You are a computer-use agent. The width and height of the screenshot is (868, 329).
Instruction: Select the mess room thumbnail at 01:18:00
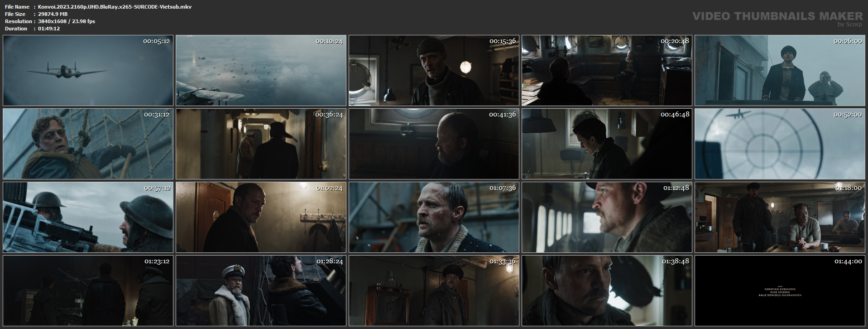(780, 218)
